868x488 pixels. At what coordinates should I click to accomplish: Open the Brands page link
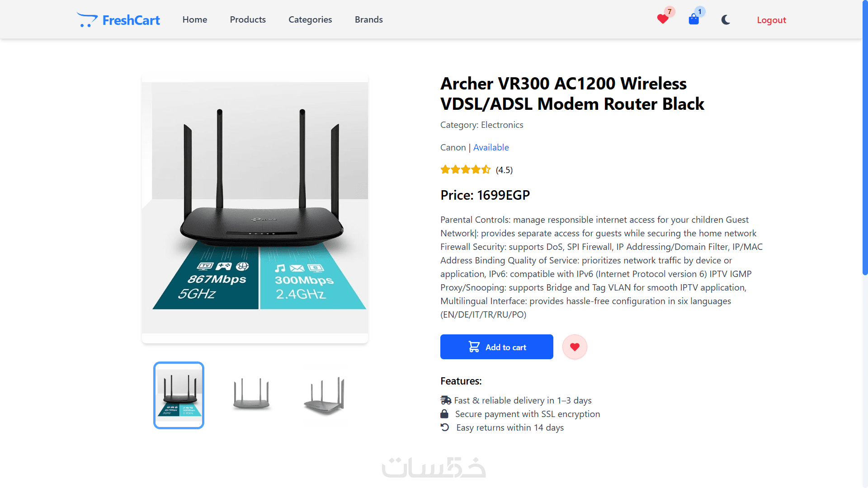point(369,19)
